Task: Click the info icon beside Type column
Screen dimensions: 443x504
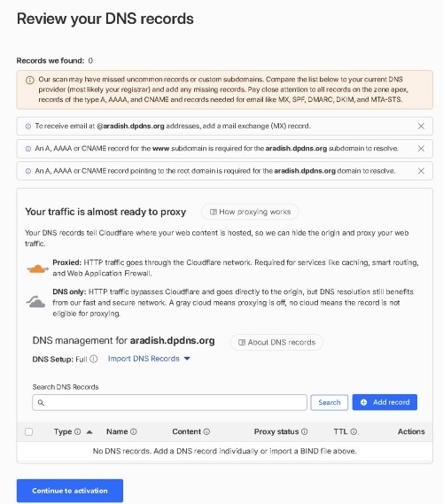Action: [77, 431]
